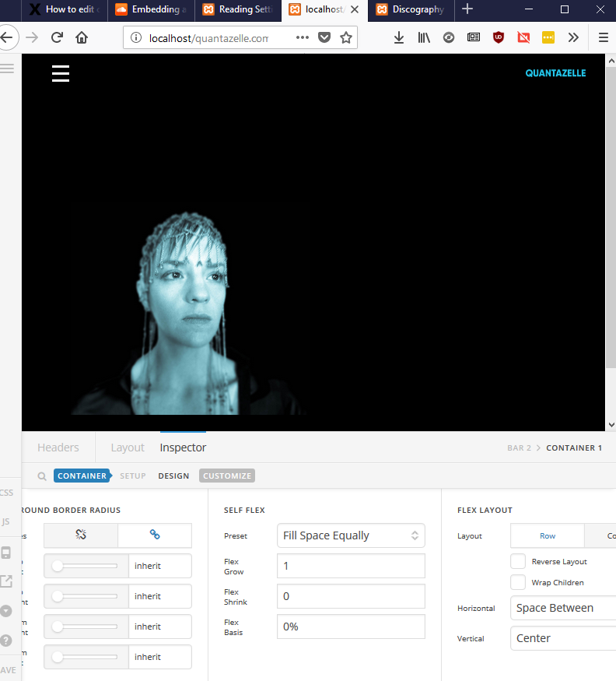The width and height of the screenshot is (616, 681).
Task: Switch to the Headers tab
Action: click(x=58, y=448)
